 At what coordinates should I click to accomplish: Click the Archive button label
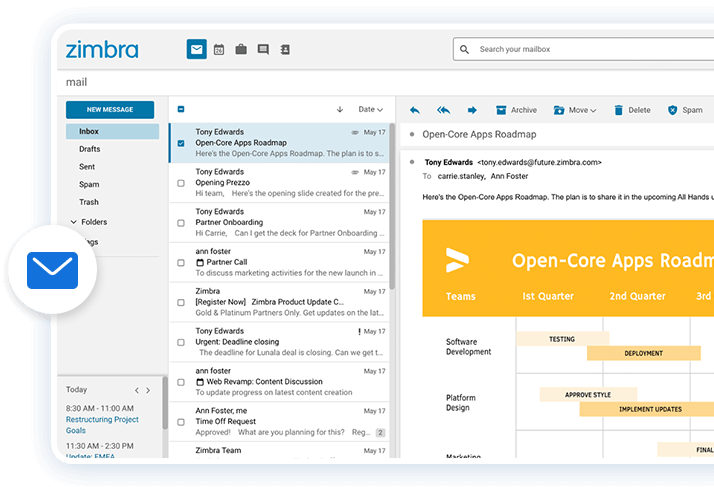pos(524,110)
